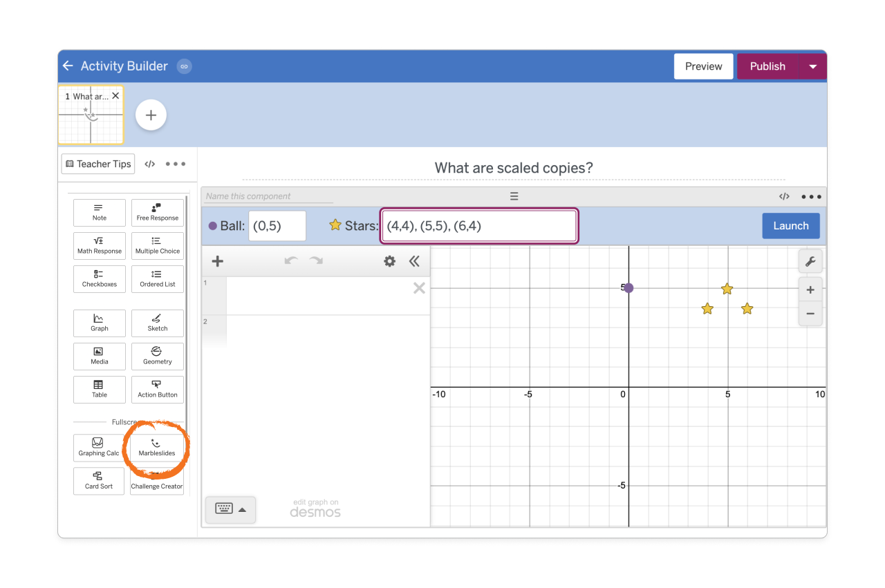The width and height of the screenshot is (885, 588).
Task: Select the slide titled 'What ar...'
Action: [91, 115]
